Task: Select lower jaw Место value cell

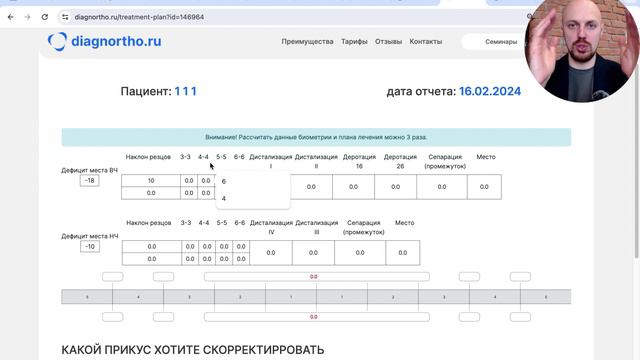Action: [x=402, y=253]
